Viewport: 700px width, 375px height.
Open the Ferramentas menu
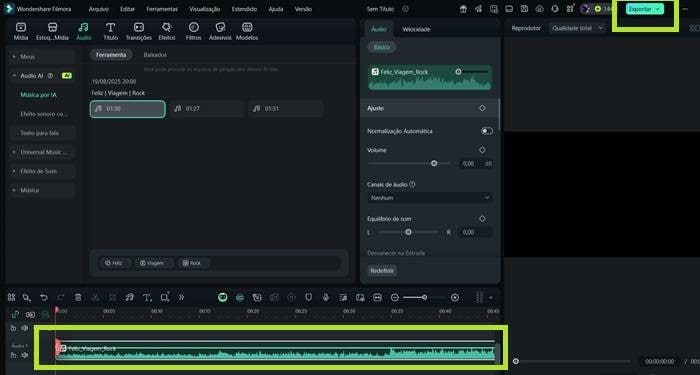162,9
